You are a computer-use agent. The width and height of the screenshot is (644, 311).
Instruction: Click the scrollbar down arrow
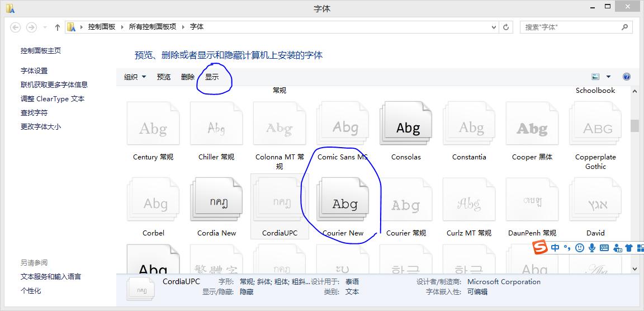[x=634, y=268]
